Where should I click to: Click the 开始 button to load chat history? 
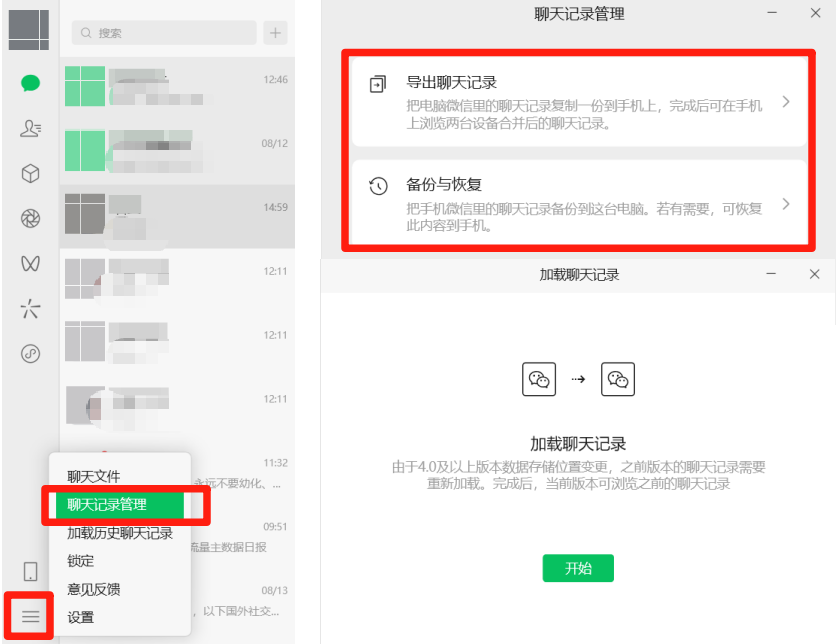click(578, 567)
